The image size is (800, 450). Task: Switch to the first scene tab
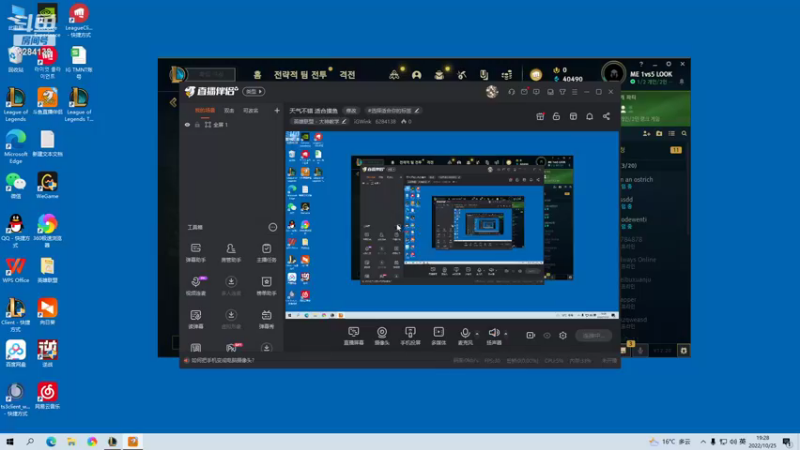(205, 110)
